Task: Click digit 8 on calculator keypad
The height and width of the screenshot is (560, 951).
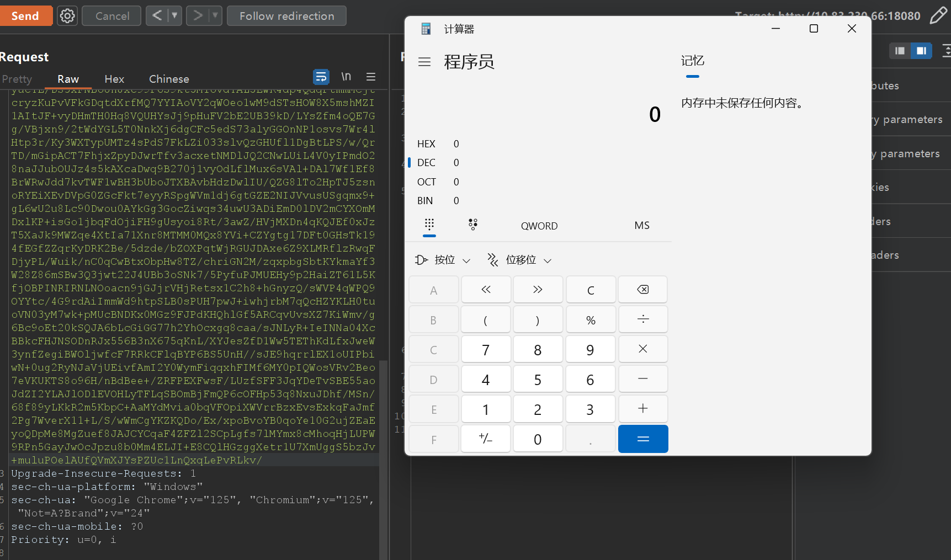Action: click(538, 349)
